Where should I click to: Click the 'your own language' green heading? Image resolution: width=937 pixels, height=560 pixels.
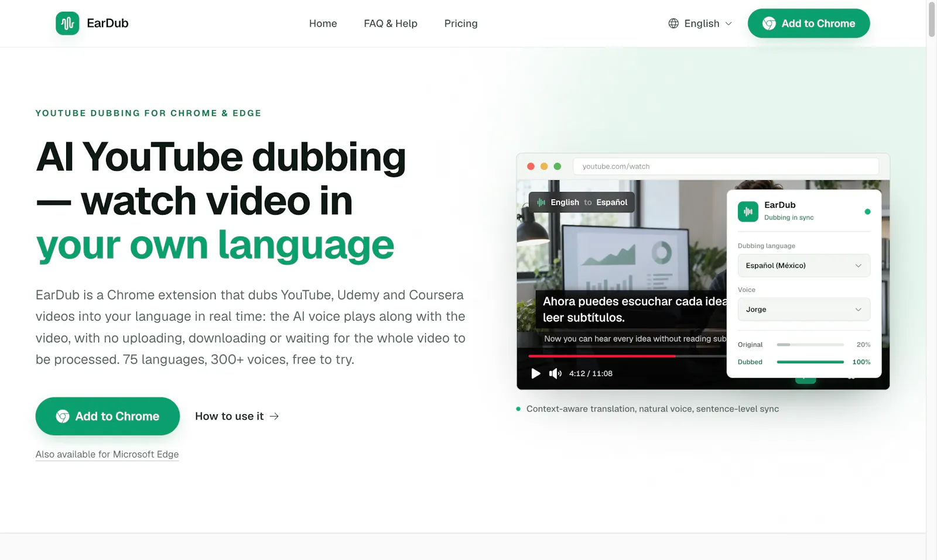[x=215, y=245]
